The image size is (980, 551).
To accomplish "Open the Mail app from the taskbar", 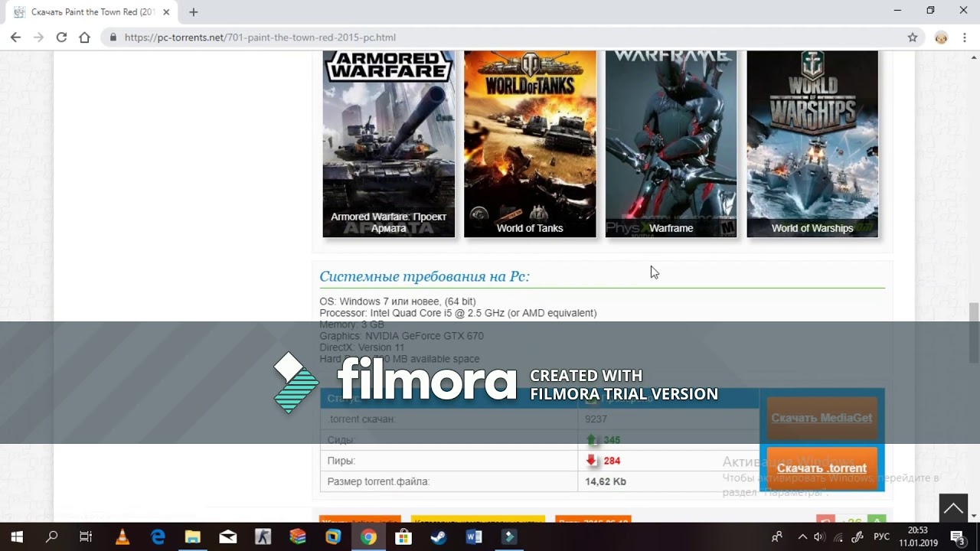I will point(228,537).
